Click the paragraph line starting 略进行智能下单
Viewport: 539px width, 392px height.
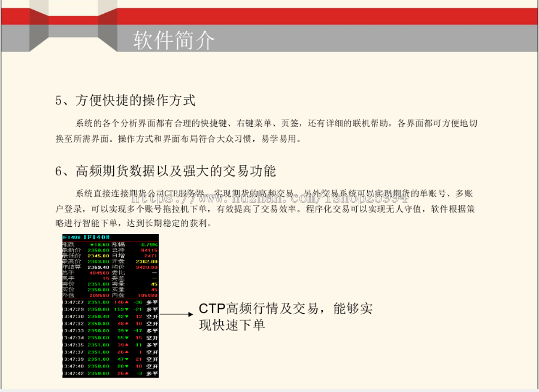134,223
